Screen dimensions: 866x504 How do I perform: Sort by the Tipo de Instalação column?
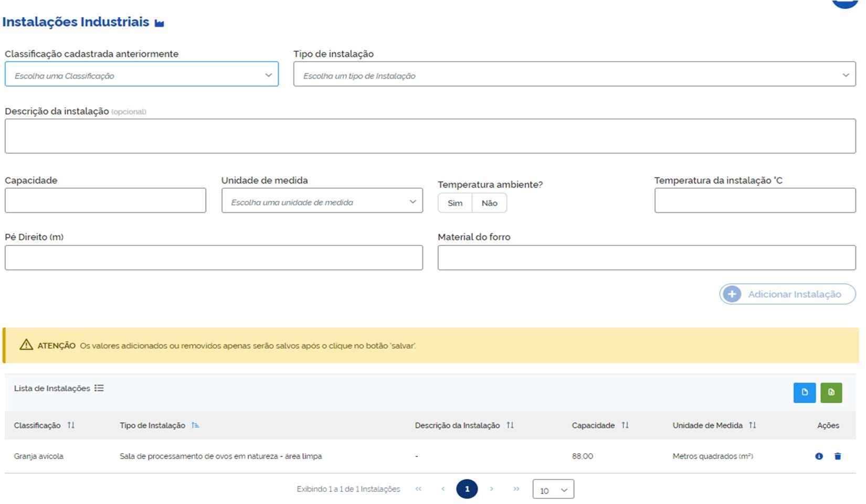[195, 425]
